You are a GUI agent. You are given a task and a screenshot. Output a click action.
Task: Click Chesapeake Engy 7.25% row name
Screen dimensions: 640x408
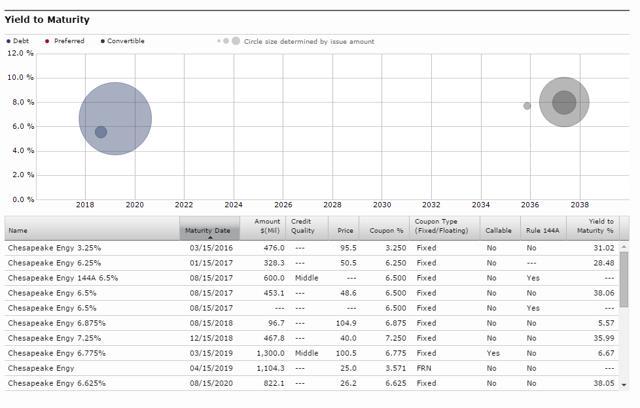pyautogui.click(x=54, y=338)
